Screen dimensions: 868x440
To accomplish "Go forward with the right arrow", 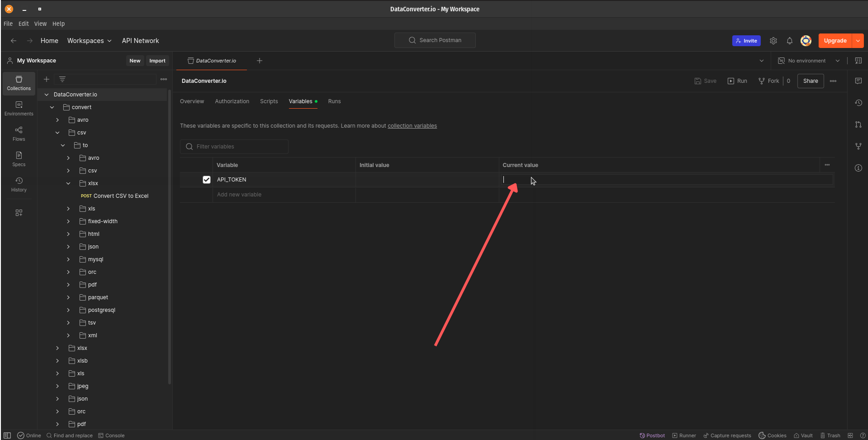I will 30,41.
